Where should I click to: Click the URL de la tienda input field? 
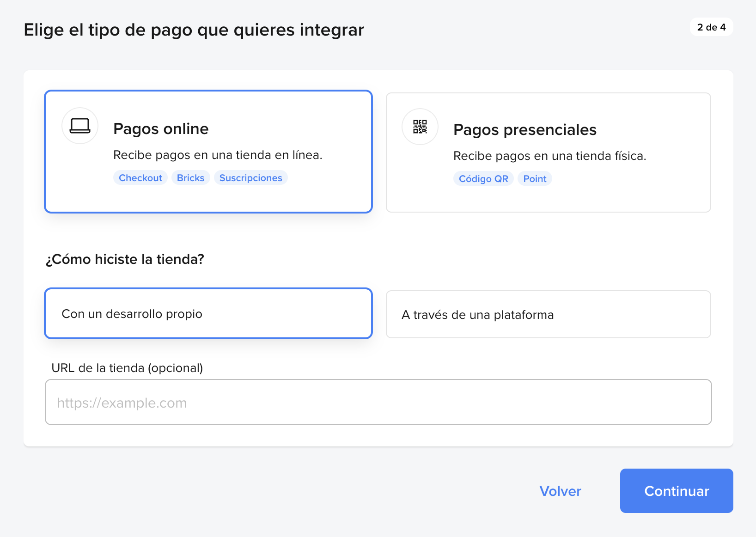coord(378,402)
